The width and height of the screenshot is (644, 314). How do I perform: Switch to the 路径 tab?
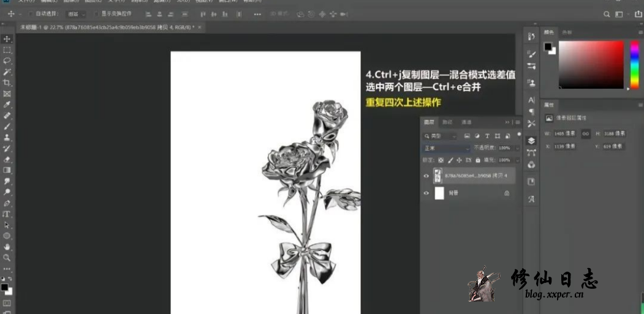tap(448, 122)
